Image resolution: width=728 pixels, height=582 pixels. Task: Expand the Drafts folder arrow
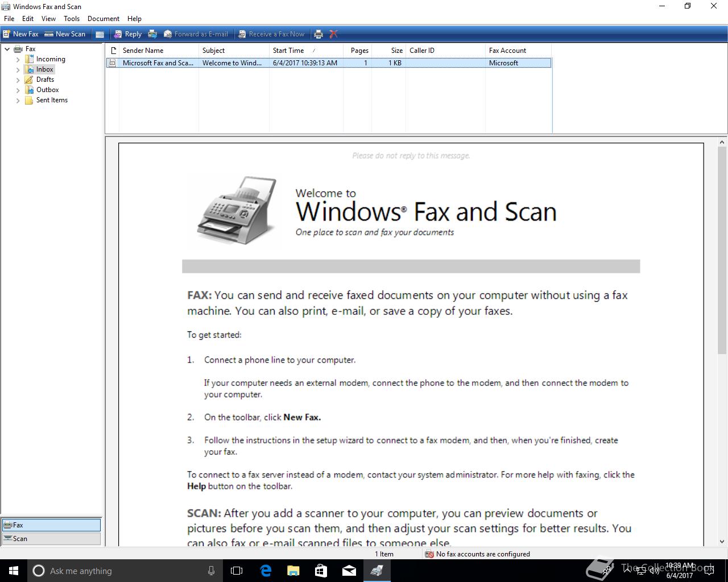pos(18,80)
